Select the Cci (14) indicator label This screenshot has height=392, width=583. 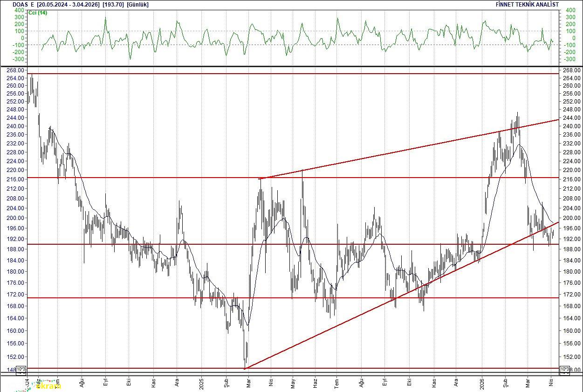point(38,13)
